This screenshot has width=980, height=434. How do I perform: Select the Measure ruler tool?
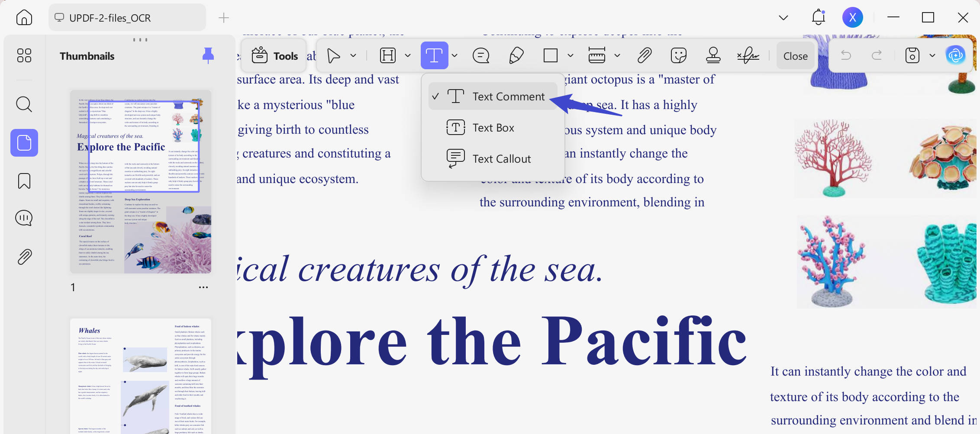coord(597,55)
